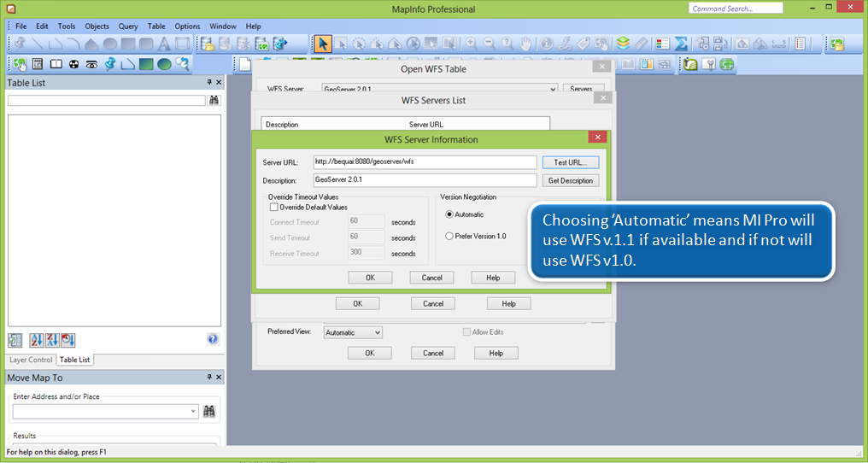Choose the Pan hand (grabber) tool

(525, 44)
